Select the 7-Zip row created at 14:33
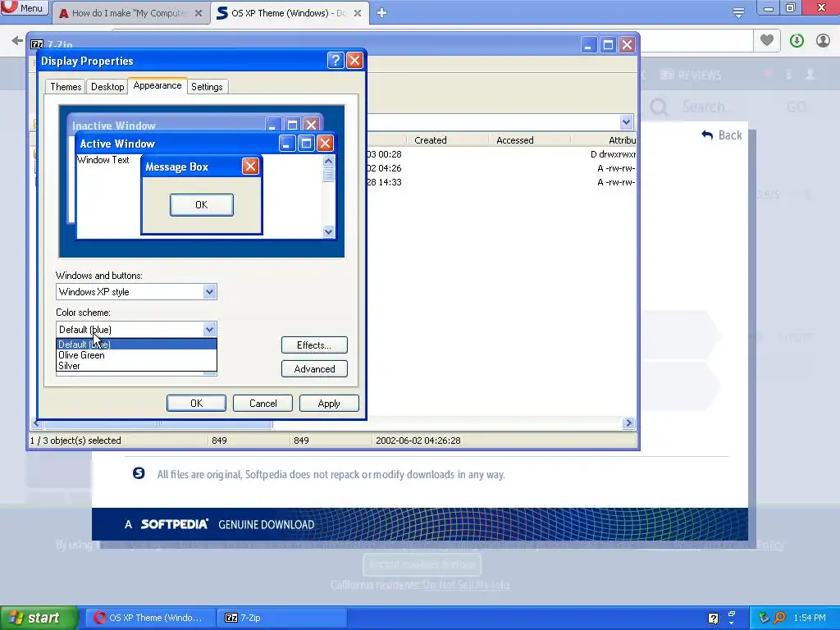Image resolution: width=840 pixels, height=630 pixels. [x=501, y=182]
